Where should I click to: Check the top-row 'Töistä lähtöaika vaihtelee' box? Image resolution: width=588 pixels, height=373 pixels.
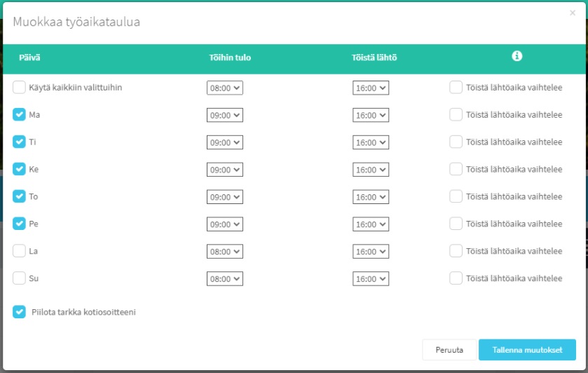pos(456,88)
